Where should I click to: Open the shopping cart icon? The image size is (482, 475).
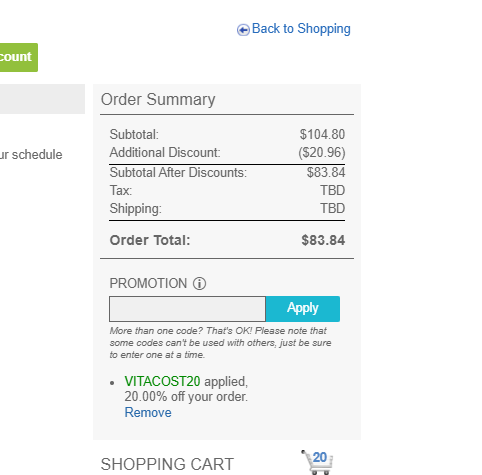tap(317, 462)
